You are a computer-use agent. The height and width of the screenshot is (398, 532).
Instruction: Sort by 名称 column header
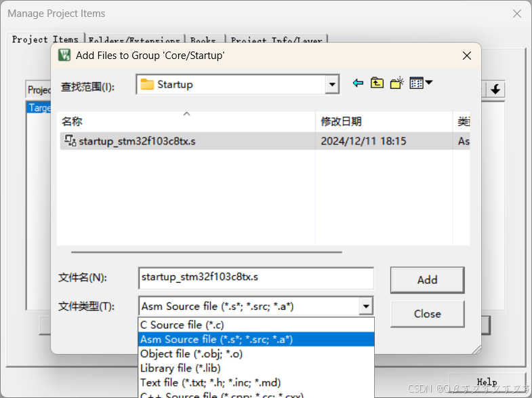186,121
